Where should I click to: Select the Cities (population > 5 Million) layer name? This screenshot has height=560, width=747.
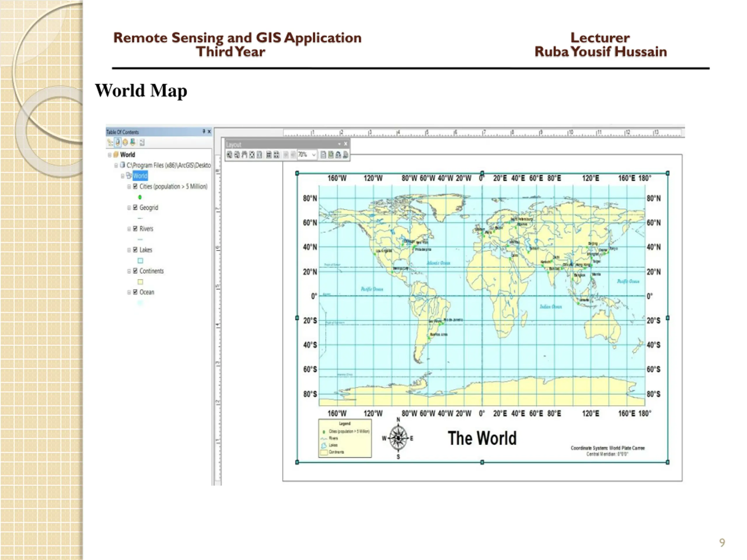point(174,186)
